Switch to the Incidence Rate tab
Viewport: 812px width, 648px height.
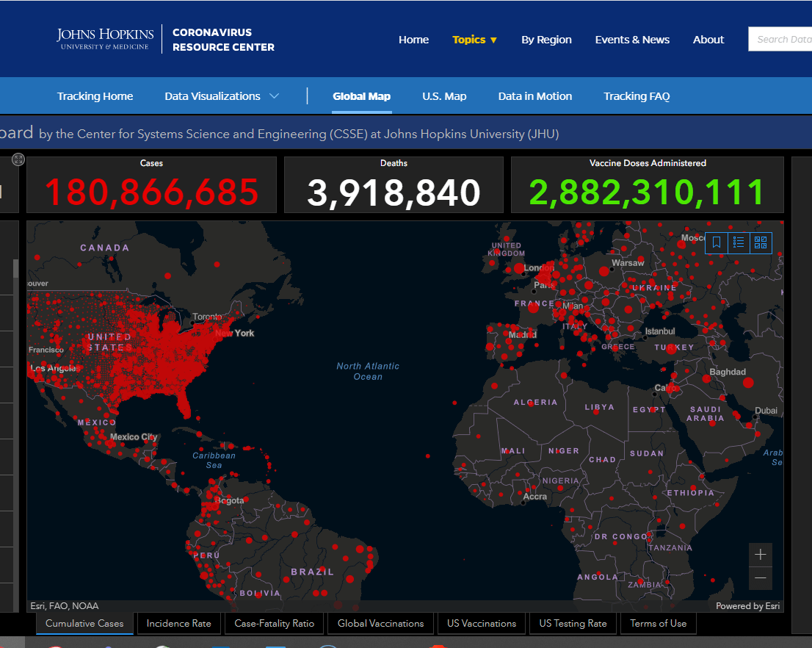[178, 624]
